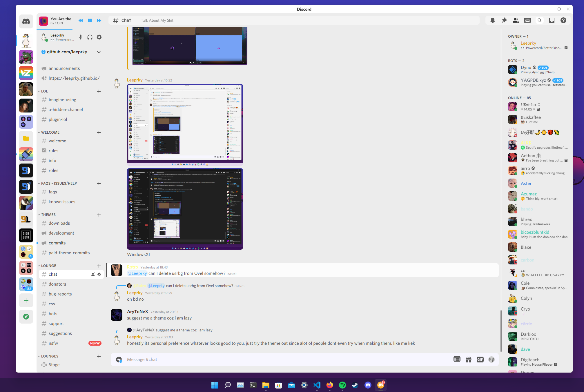Toggle headphones deafen in user panel
584x392 pixels.
(x=90, y=37)
